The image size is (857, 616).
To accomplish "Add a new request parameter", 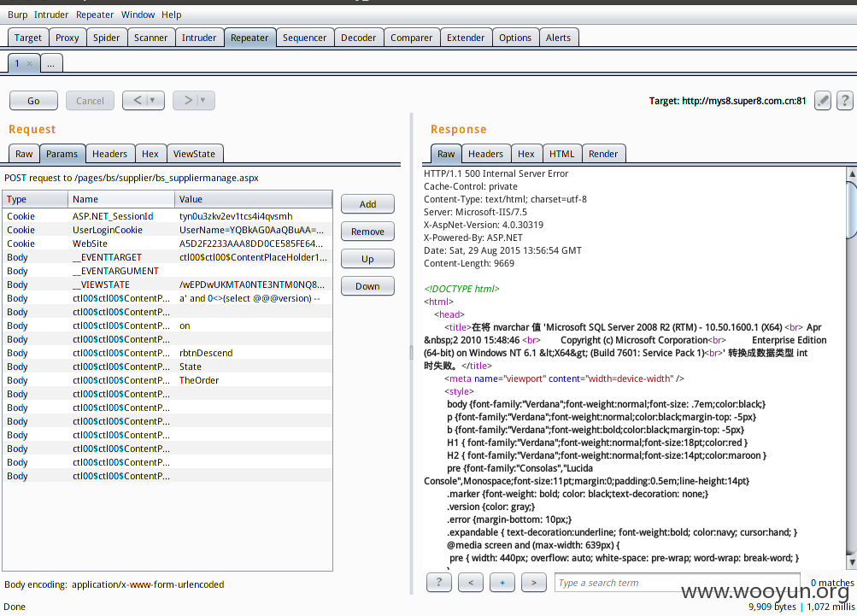I will 367,204.
